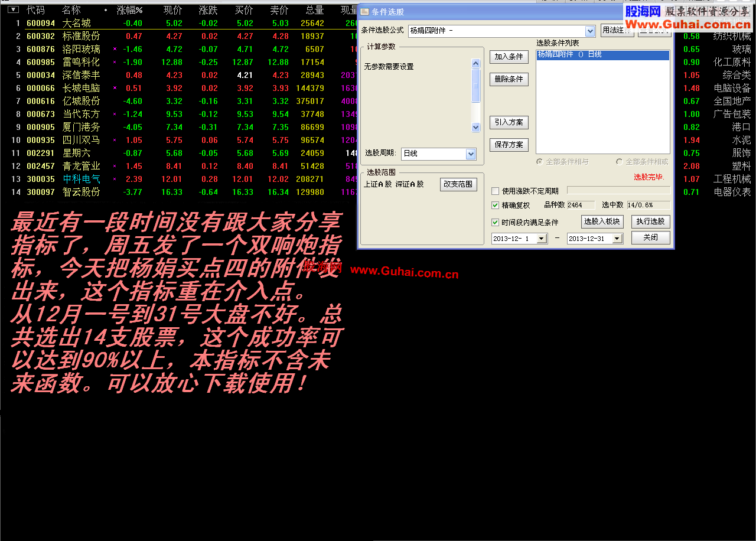Select stock row 600985 雷鸣科化
The image size is (756, 541).
pyautogui.click(x=180, y=62)
